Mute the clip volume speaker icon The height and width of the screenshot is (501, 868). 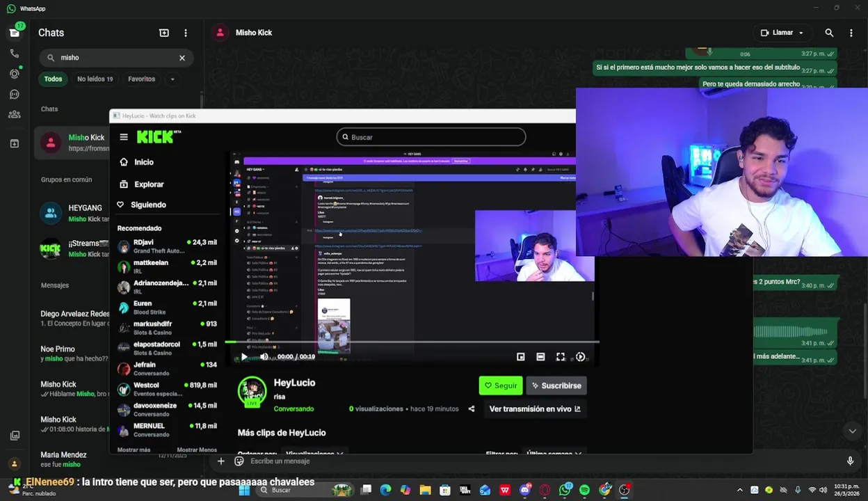click(x=264, y=357)
